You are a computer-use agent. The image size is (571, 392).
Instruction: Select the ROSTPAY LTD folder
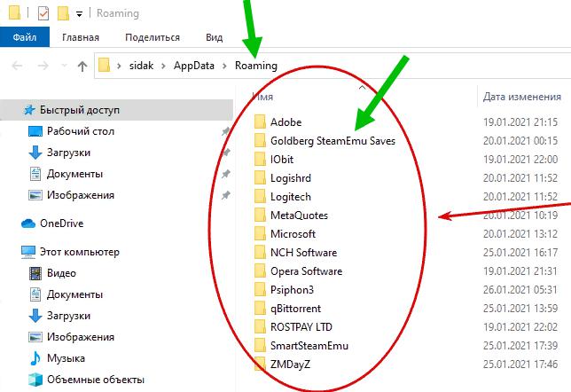click(x=301, y=327)
